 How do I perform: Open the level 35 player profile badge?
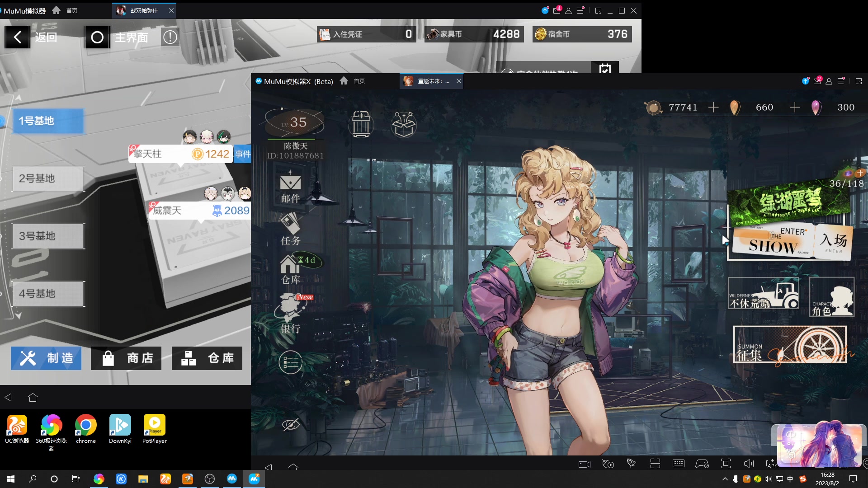(294, 122)
